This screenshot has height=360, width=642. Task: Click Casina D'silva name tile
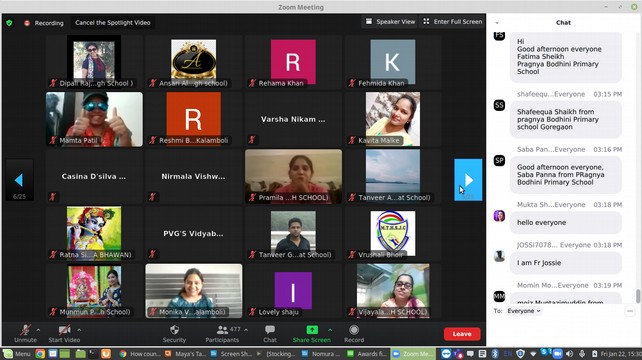click(94, 177)
